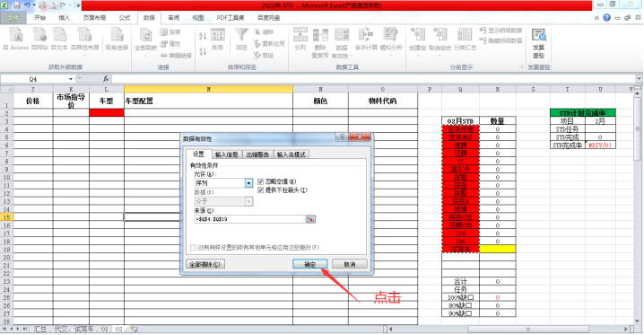This screenshot has height=335, width=644.
Task: Open the 审阅 ribbon tab
Action: click(174, 18)
